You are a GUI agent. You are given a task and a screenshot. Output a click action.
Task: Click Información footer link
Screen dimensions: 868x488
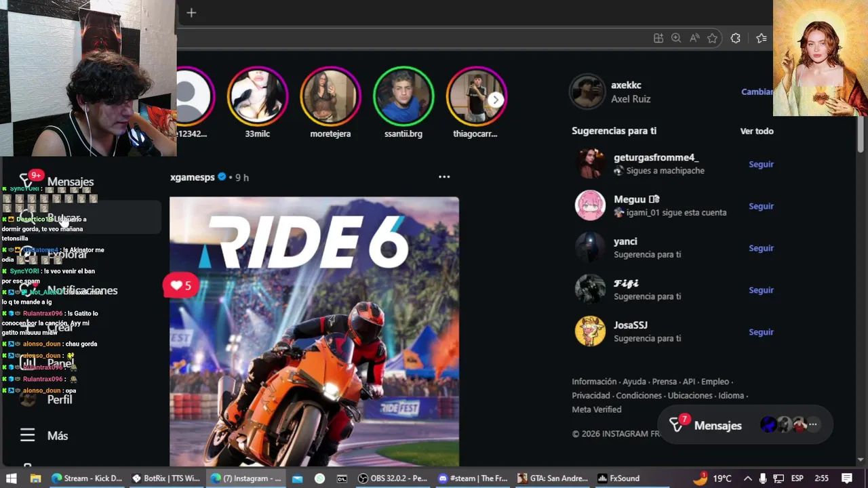coord(594,382)
